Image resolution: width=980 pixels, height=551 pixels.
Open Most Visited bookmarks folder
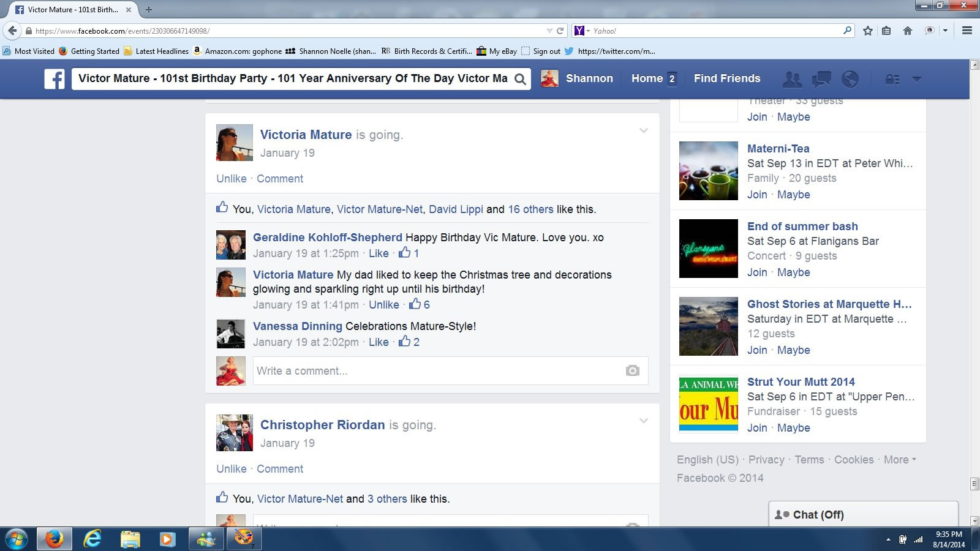pos(29,51)
